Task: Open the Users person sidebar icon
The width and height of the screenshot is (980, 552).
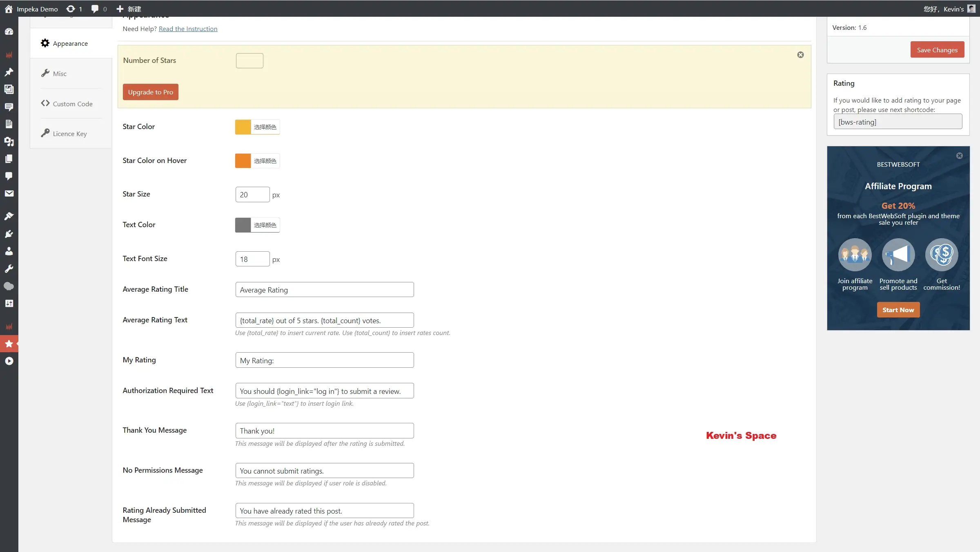Action: pos(9,251)
